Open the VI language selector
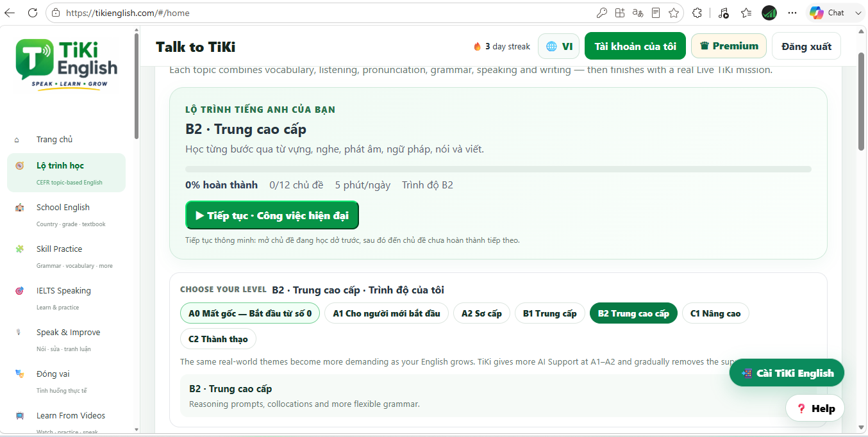Image resolution: width=868 pixels, height=437 pixels. (x=558, y=46)
